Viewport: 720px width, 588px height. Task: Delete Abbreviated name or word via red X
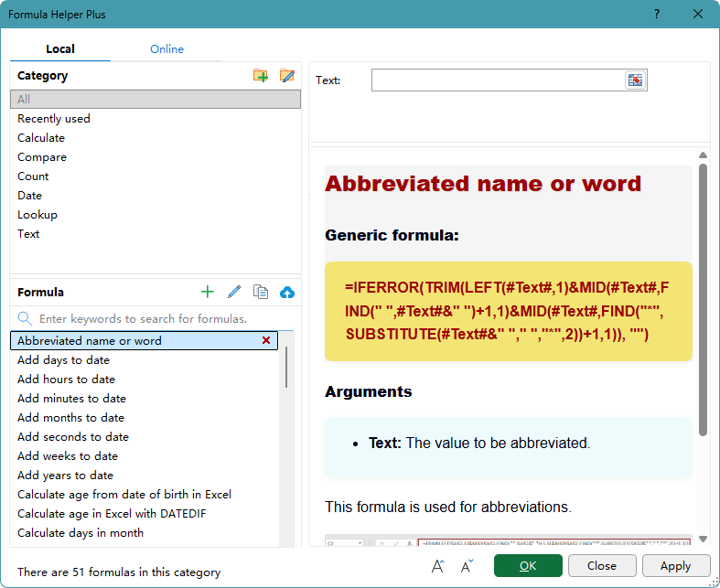point(266,340)
